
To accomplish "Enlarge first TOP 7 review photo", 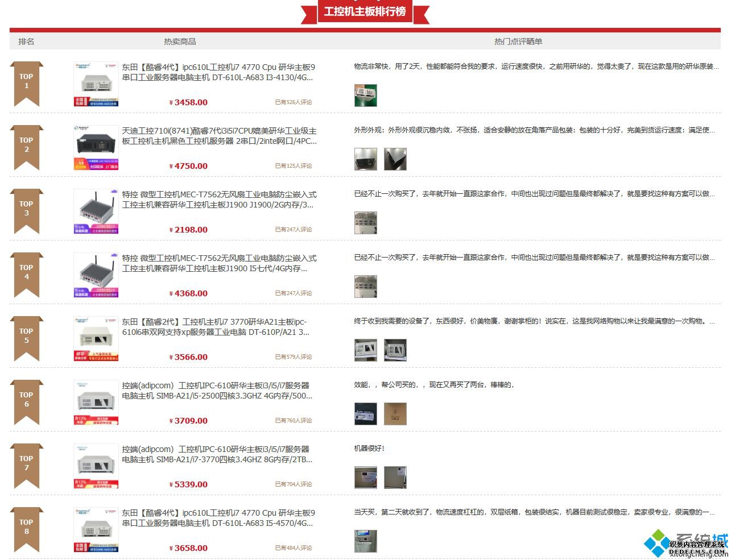I will coord(366,478).
